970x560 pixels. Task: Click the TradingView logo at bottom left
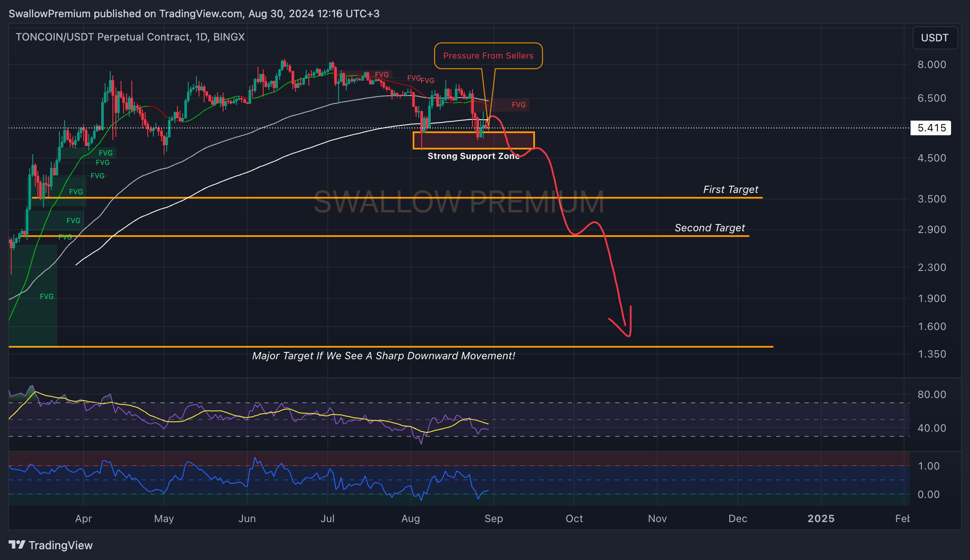[50, 545]
